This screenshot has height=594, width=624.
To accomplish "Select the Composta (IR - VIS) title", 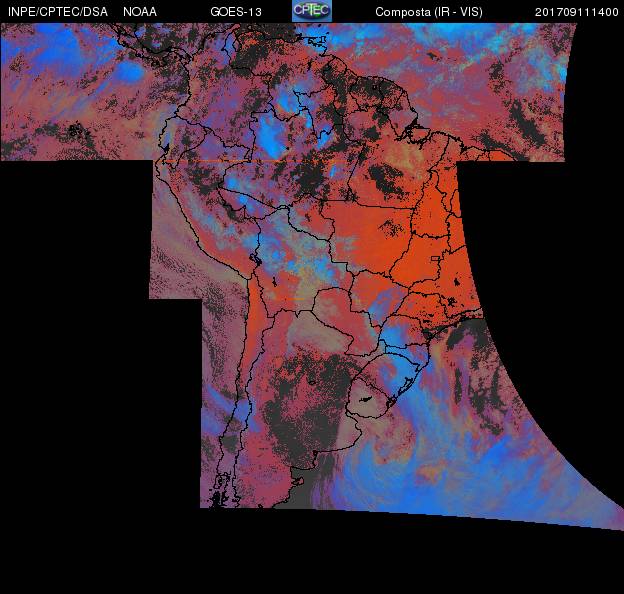I will tap(429, 12).
